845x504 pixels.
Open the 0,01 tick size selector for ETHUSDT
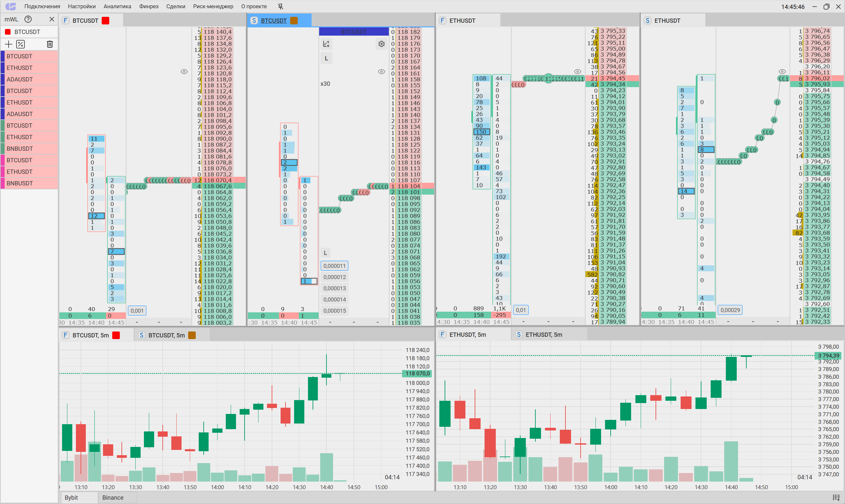(x=521, y=310)
